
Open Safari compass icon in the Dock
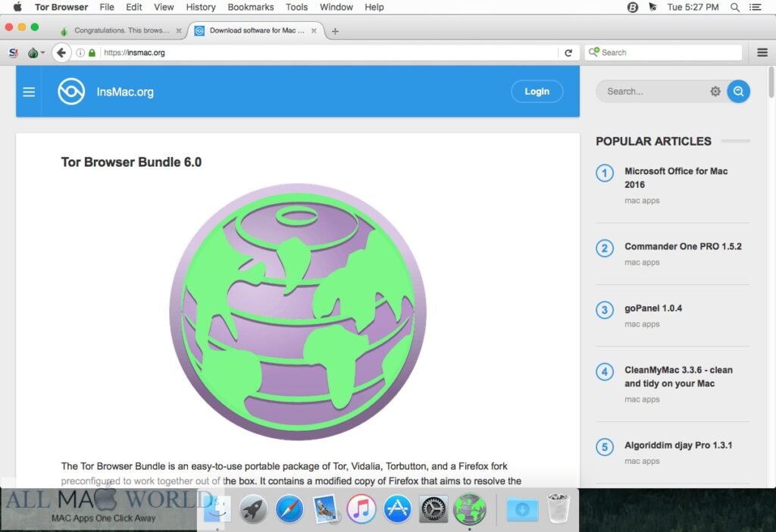coord(289,509)
